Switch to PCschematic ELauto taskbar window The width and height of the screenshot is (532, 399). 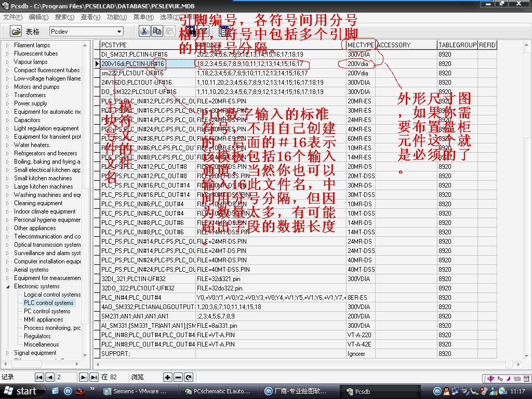click(219, 391)
